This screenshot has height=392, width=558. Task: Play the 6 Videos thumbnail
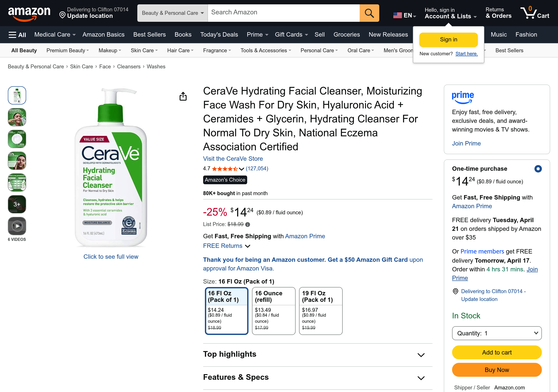tap(17, 226)
